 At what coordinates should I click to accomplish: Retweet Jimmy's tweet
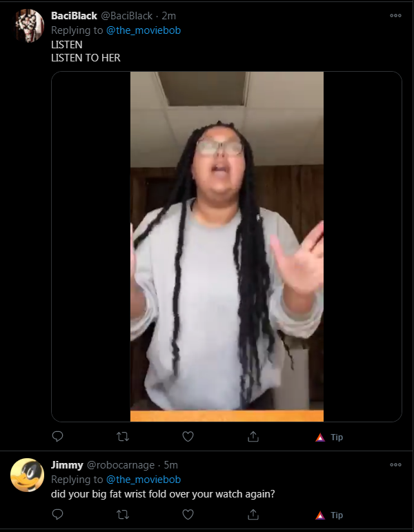click(x=123, y=515)
